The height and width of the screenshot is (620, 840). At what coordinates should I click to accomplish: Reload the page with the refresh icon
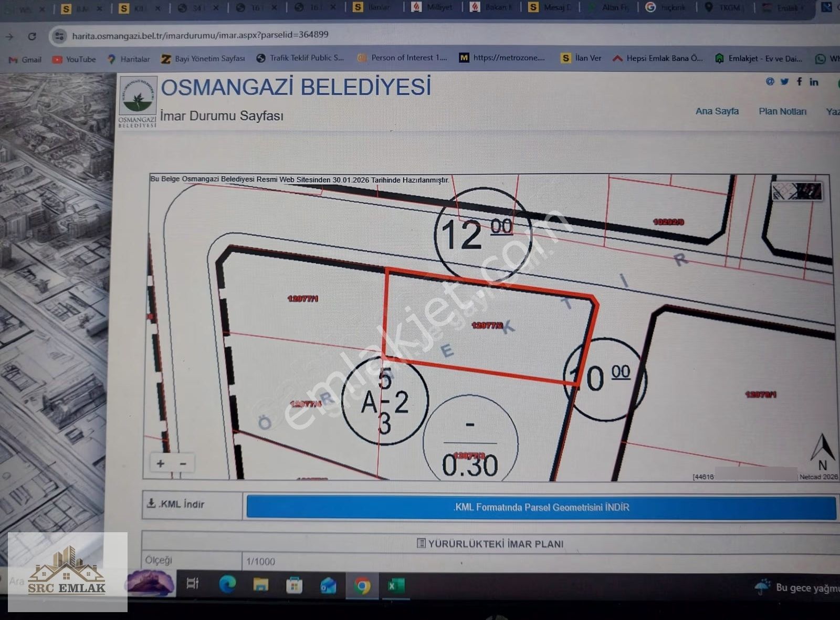click(32, 36)
